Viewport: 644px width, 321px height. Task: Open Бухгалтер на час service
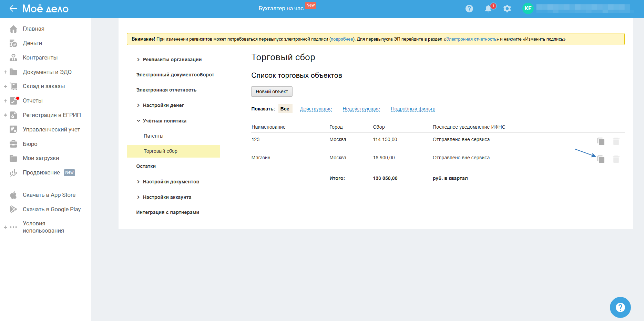coord(281,8)
